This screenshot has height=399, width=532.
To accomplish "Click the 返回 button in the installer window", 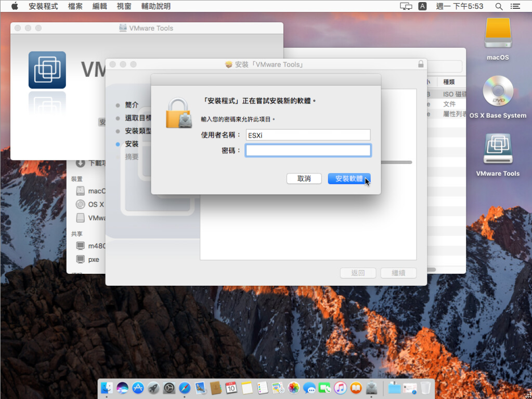I will click(358, 273).
